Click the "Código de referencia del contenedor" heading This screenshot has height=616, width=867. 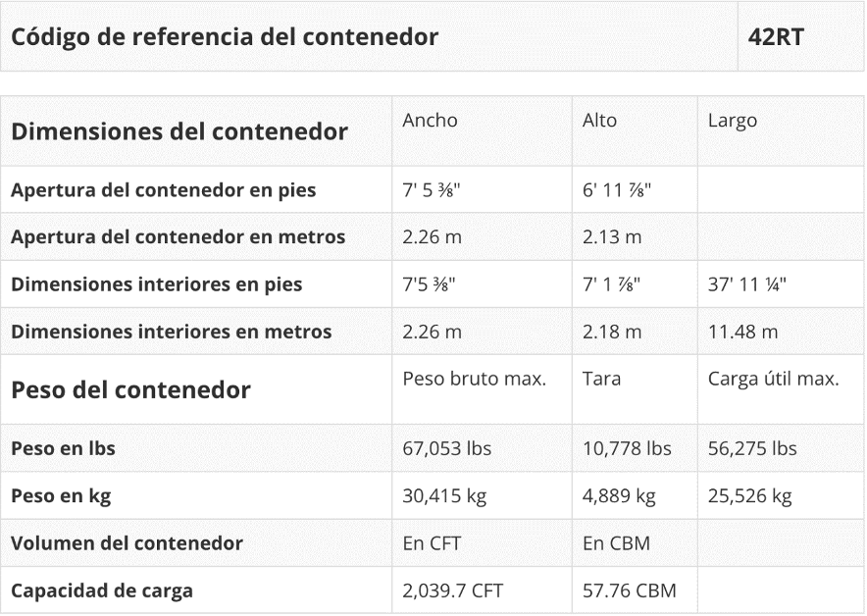pyautogui.click(x=225, y=36)
